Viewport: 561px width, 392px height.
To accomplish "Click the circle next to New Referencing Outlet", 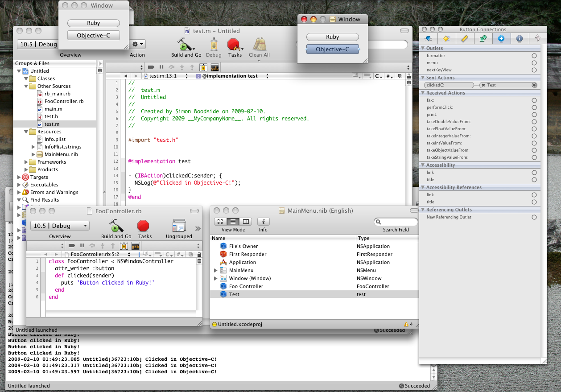I will tap(534, 217).
